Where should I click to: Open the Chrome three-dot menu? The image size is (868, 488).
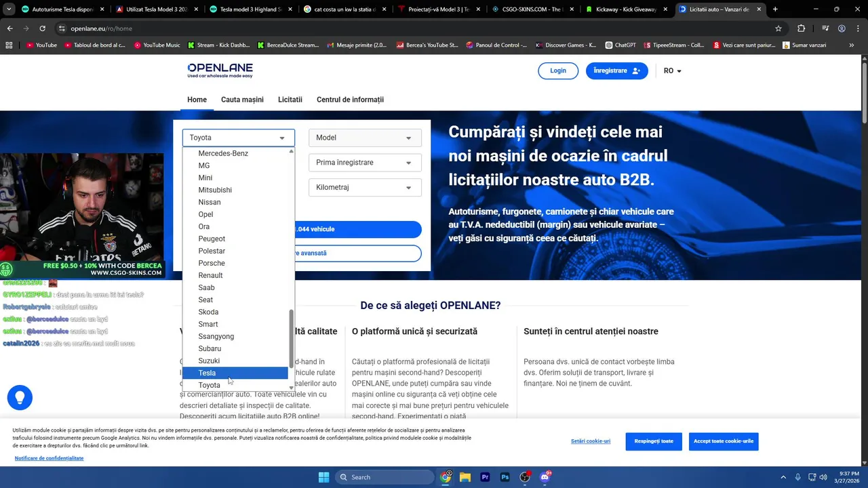(x=858, y=28)
